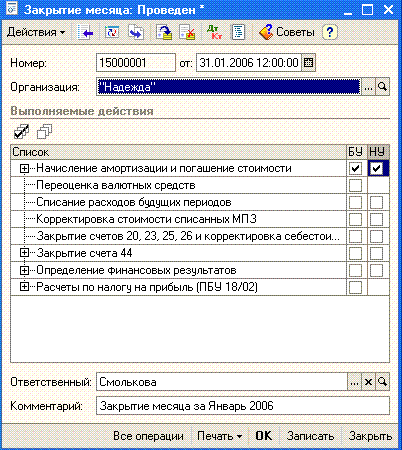This screenshot has height=450, width=402.
Task: Check НУ for Корректировка стоимости списанных МПЗ
Action: [377, 219]
